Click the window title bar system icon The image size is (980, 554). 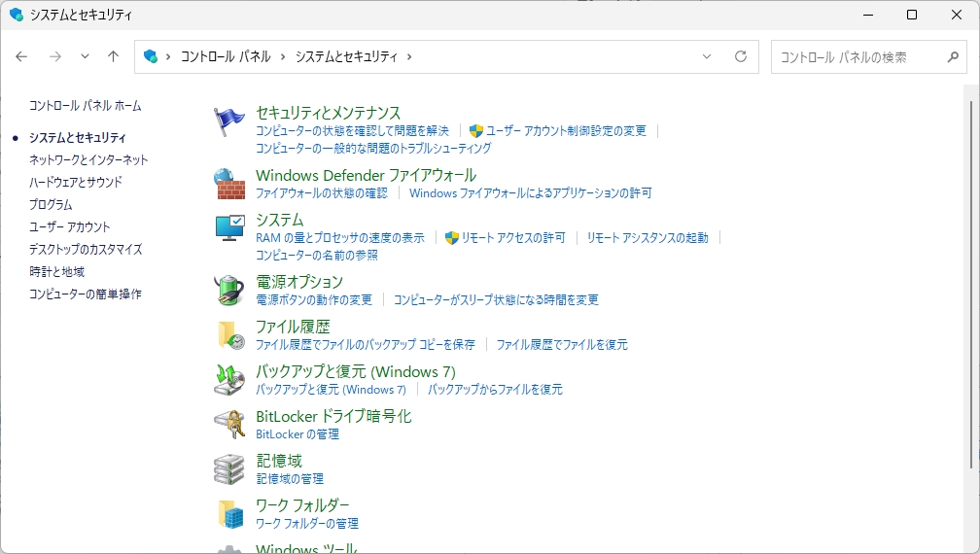(16, 15)
